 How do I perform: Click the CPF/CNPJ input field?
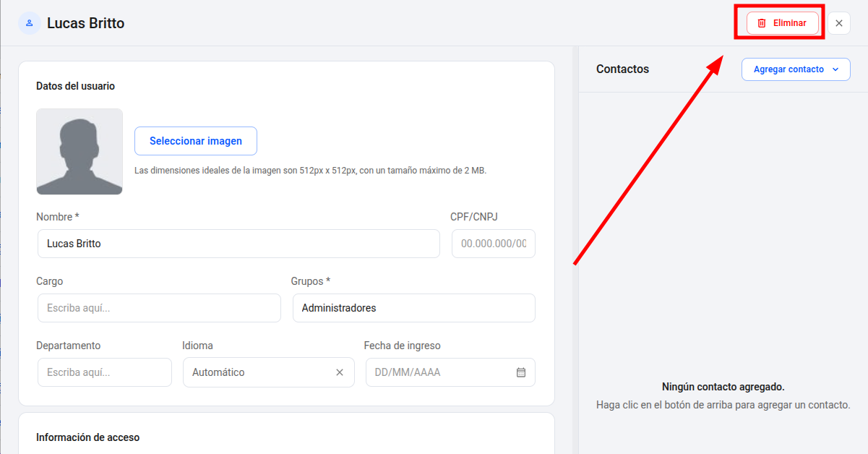click(x=494, y=244)
